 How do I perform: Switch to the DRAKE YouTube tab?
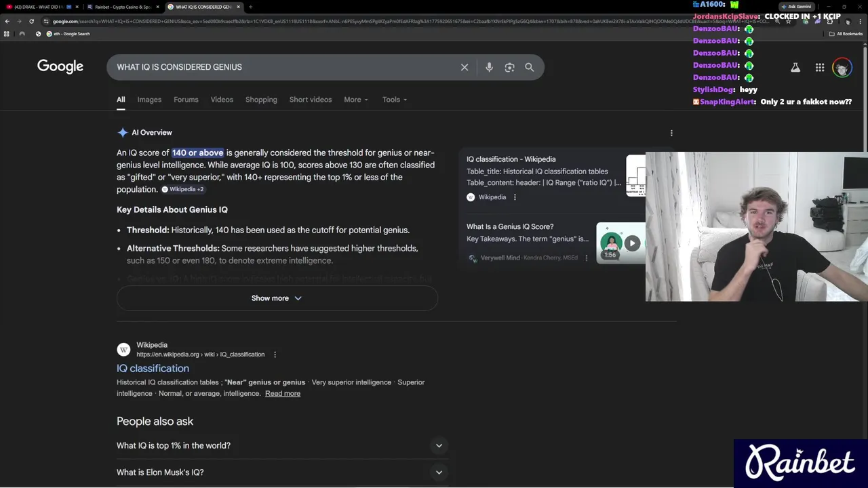41,7
